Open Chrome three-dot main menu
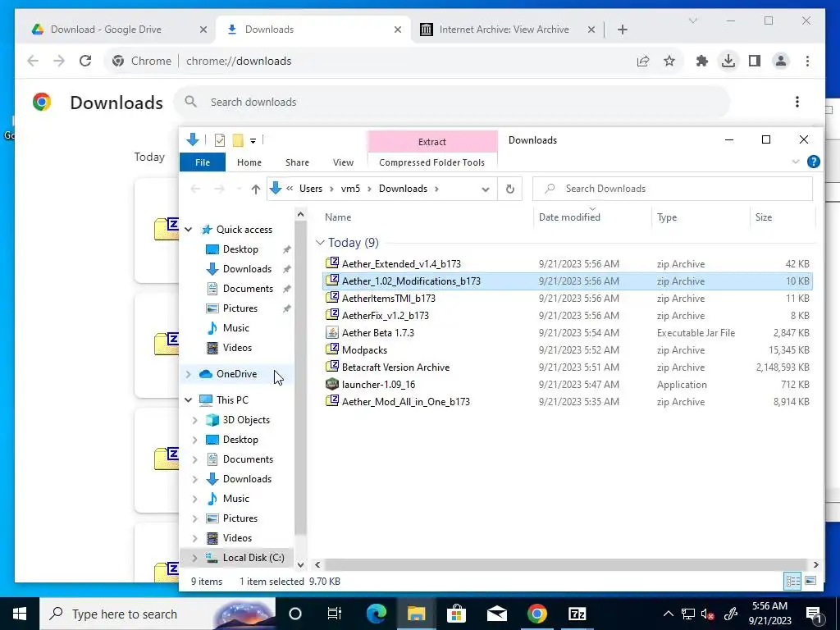 coord(807,61)
